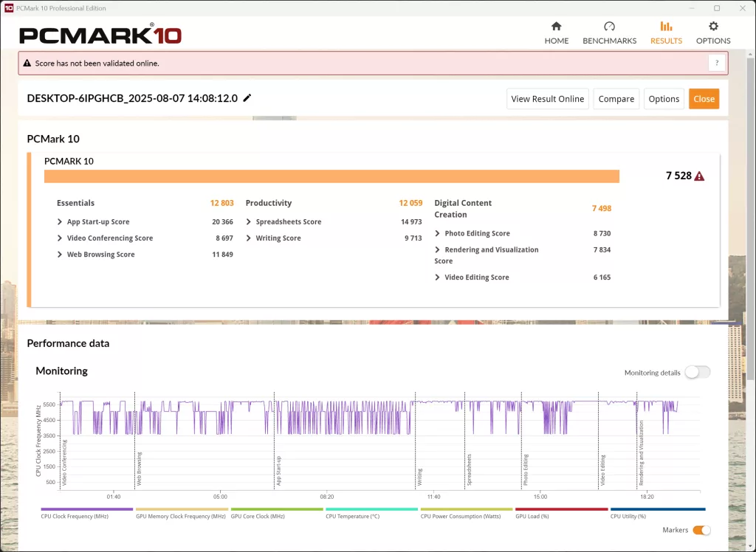Viewport: 756px width, 552px height.
Task: Click the Photo Editing chart marker
Action: 526,469
